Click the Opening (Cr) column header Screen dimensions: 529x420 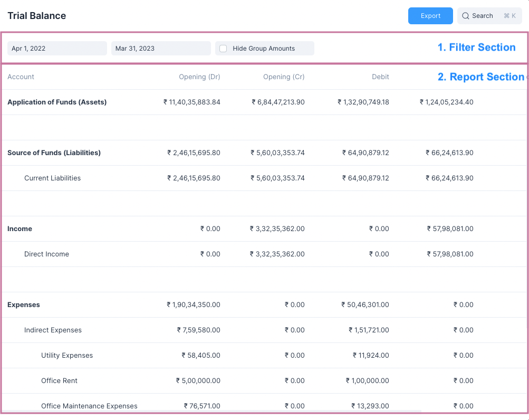tap(284, 77)
